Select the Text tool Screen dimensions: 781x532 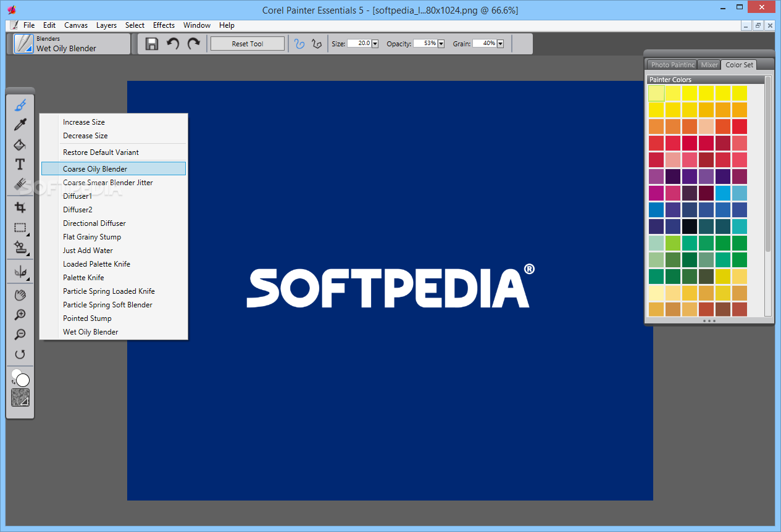(x=20, y=164)
